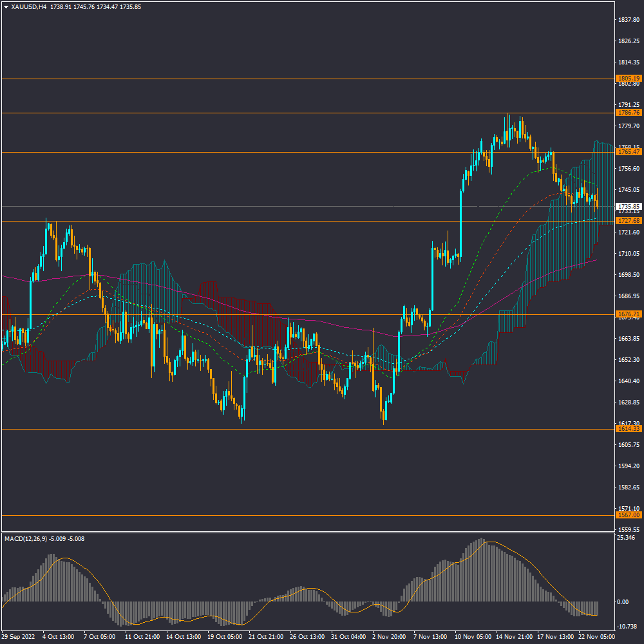
Task: Click the 29 Sep 2022 date label
Action: [x=19, y=636]
